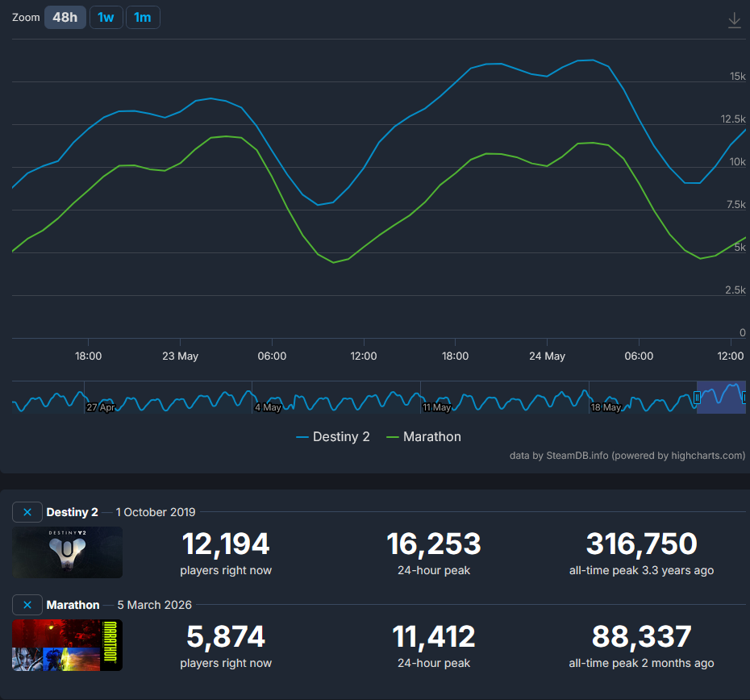
Task: Click the all-time peak 2 months ago text
Action: (x=641, y=663)
